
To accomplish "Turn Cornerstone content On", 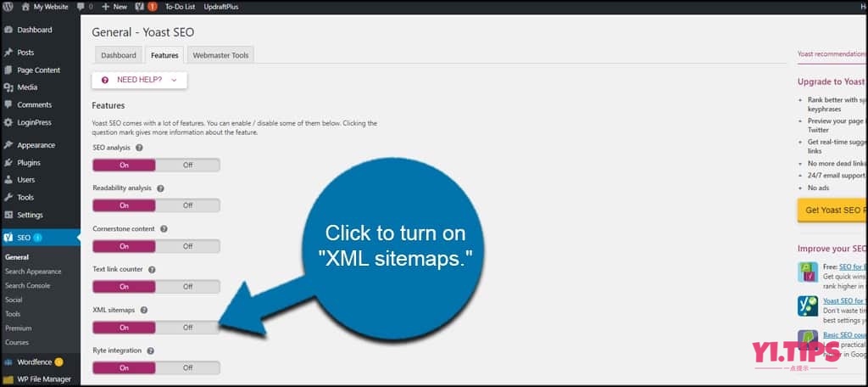I will [124, 246].
